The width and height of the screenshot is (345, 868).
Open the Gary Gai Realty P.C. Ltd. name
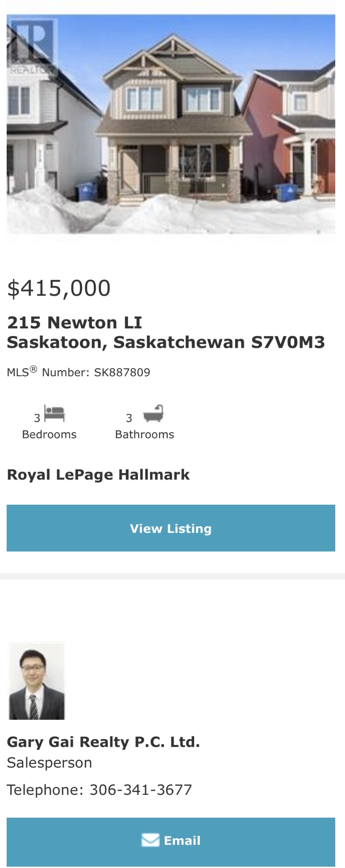pos(103,742)
